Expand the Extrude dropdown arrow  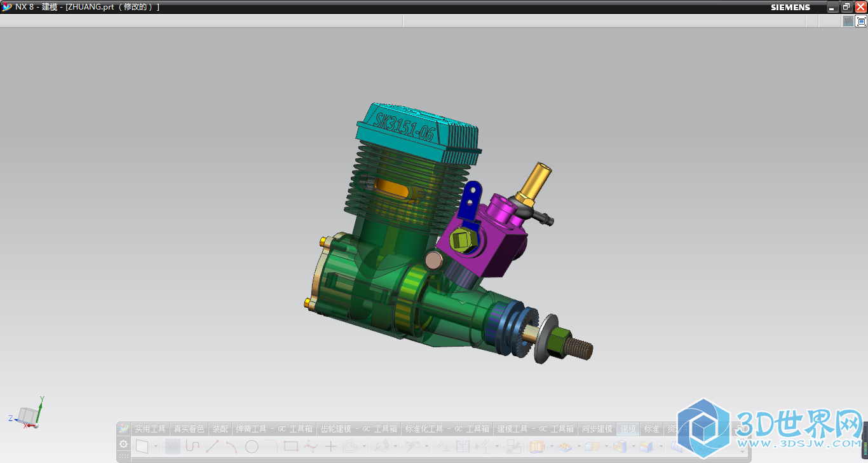tap(552, 446)
